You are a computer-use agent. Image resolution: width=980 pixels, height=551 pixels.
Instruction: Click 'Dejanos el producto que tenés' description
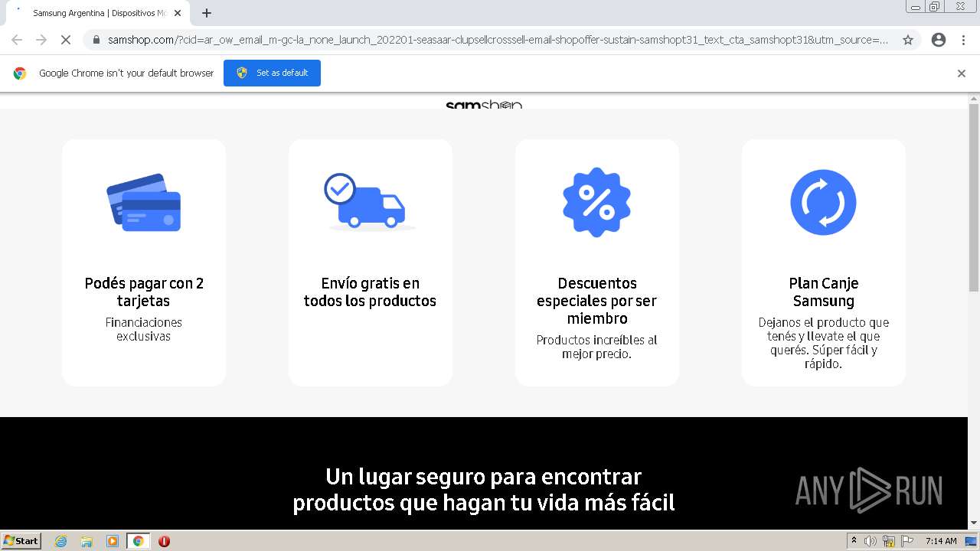click(x=824, y=343)
